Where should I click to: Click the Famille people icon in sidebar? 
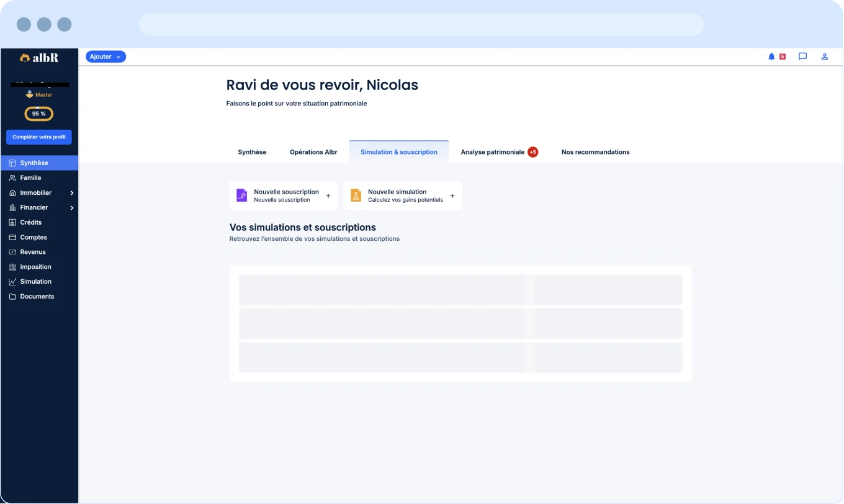tap(12, 178)
